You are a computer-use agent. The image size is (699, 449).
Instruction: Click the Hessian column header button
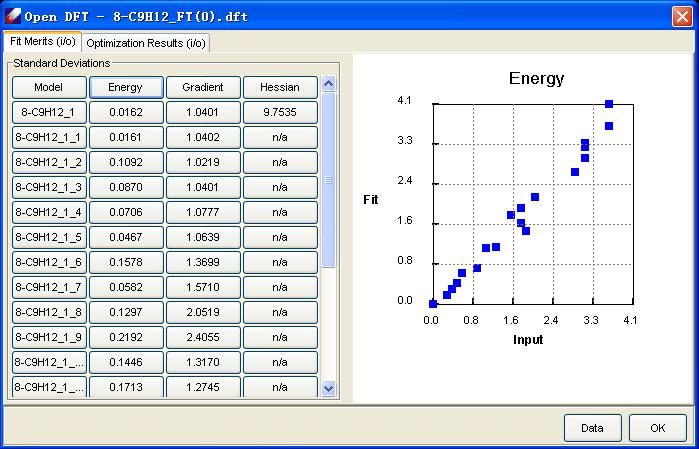(x=279, y=87)
